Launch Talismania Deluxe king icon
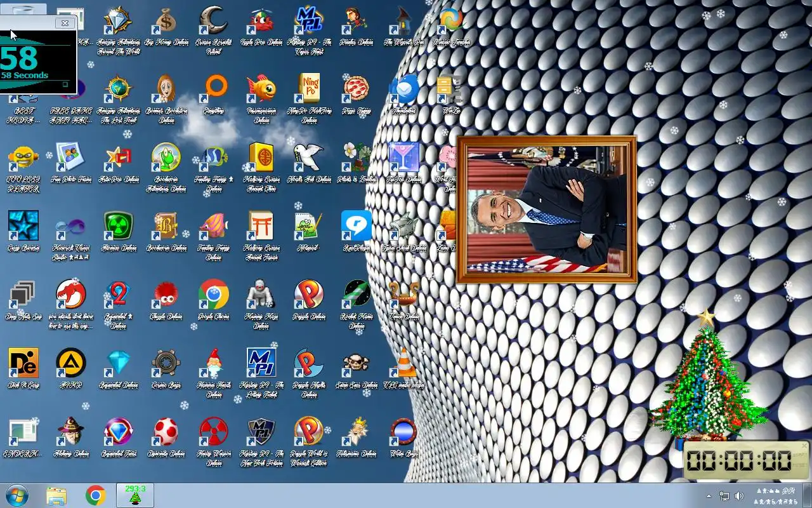 pos(357,432)
